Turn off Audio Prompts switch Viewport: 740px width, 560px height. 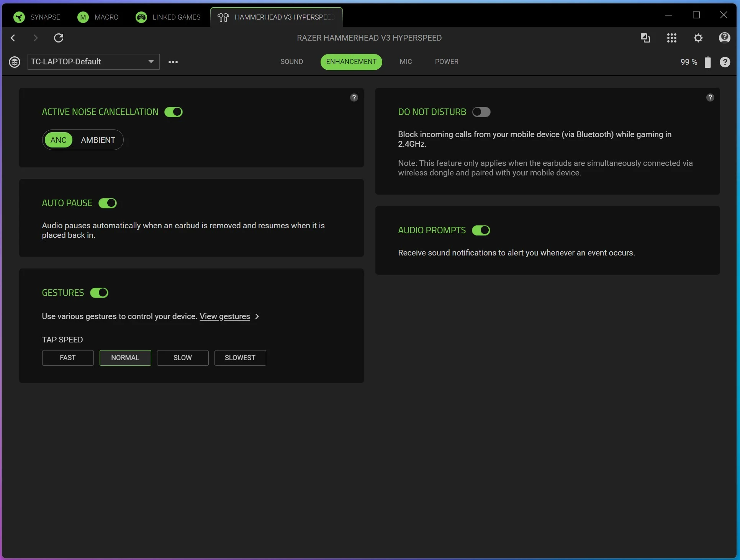pos(481,230)
